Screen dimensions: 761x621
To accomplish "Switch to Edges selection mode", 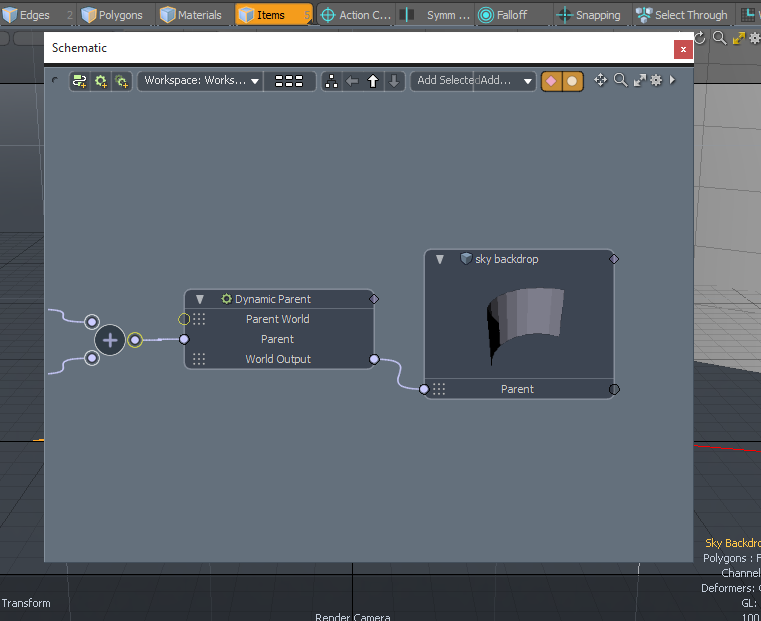I will (x=36, y=15).
